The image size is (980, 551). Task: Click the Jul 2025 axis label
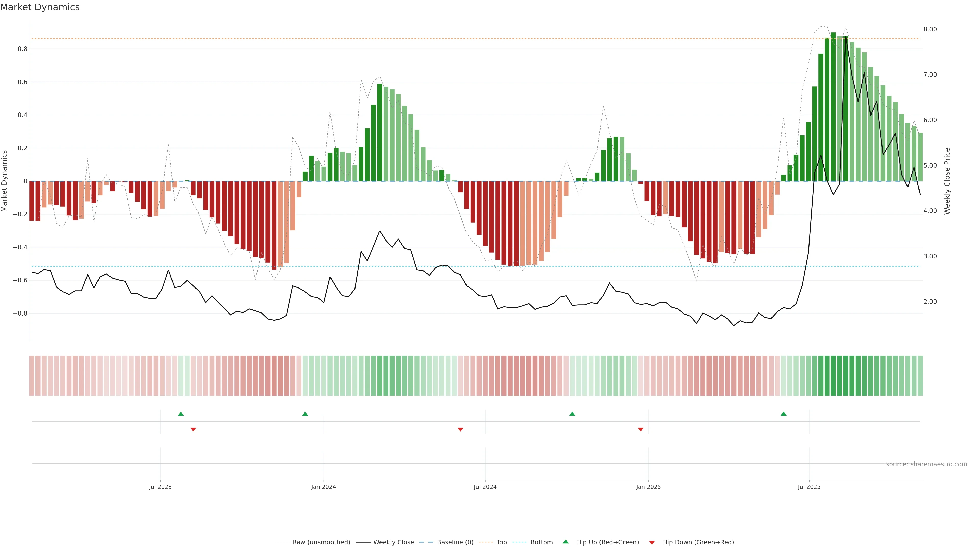coord(809,487)
